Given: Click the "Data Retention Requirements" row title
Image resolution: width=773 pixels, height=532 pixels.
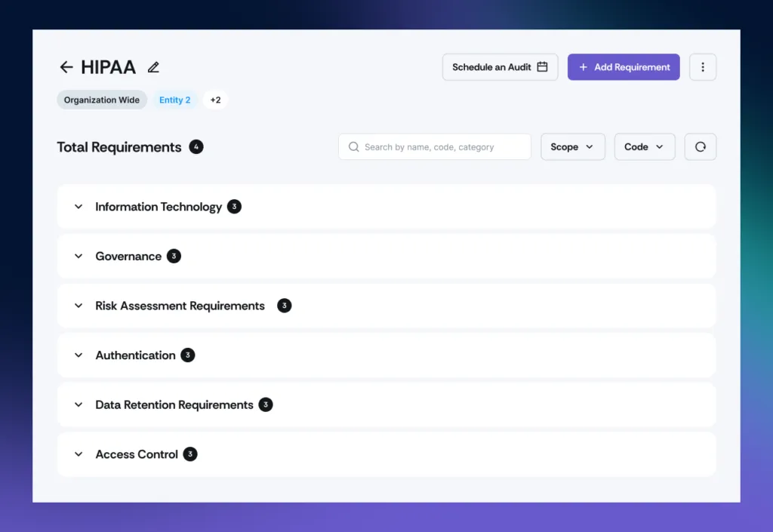Looking at the screenshot, I should click(x=174, y=405).
